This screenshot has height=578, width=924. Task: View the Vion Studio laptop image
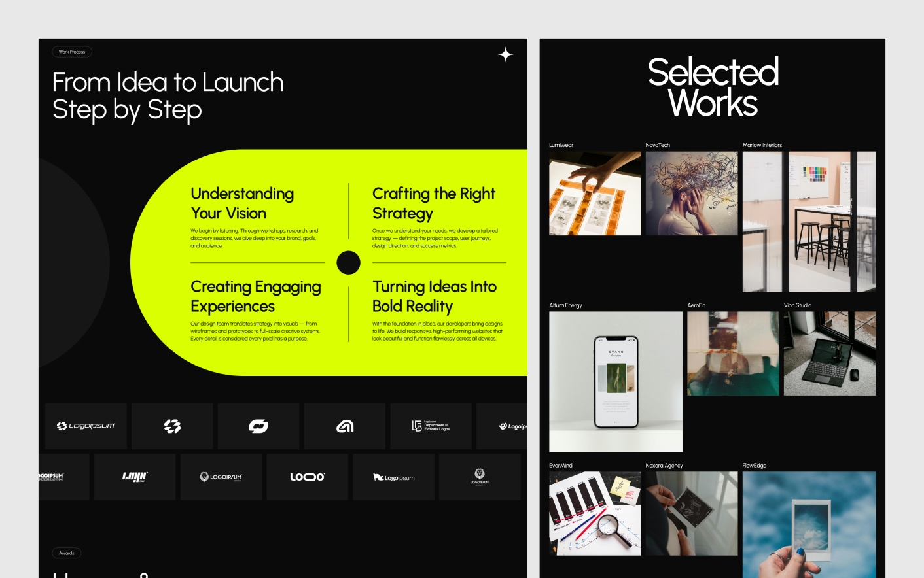pyautogui.click(x=829, y=353)
